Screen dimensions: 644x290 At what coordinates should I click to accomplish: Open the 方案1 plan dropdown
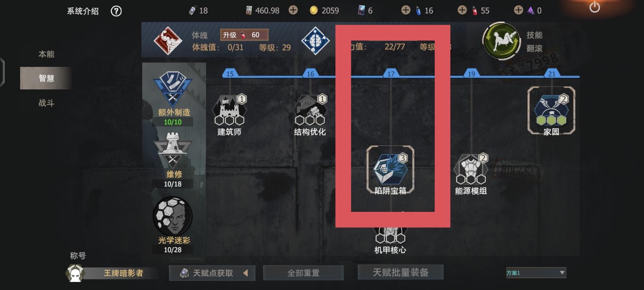point(536,273)
